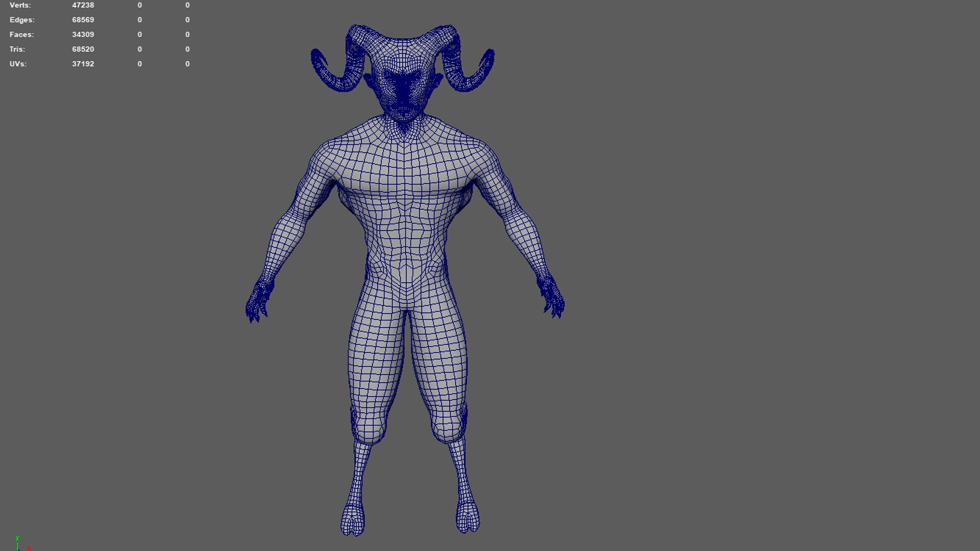Select the UVs label in the poly count
Image resolution: width=980 pixels, height=551 pixels.
point(18,64)
